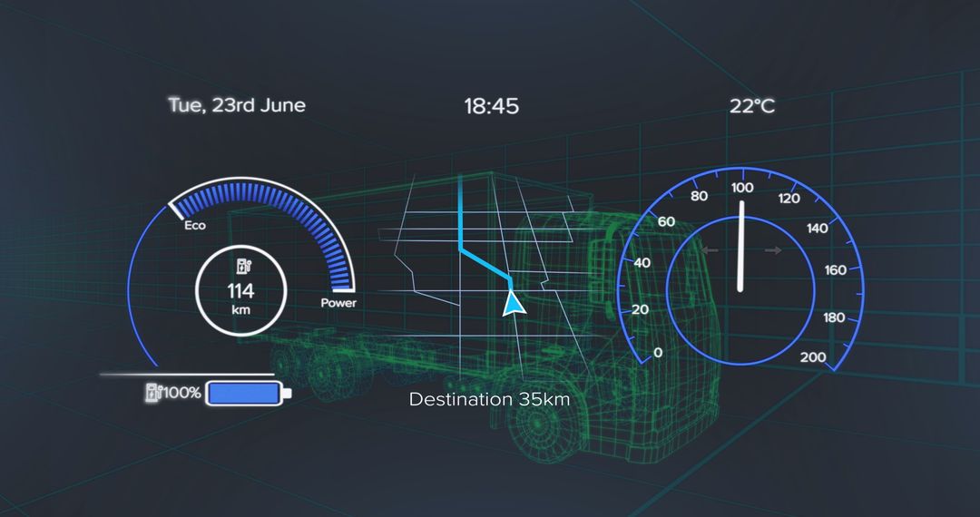Click the left turn signal arrow

710,250
